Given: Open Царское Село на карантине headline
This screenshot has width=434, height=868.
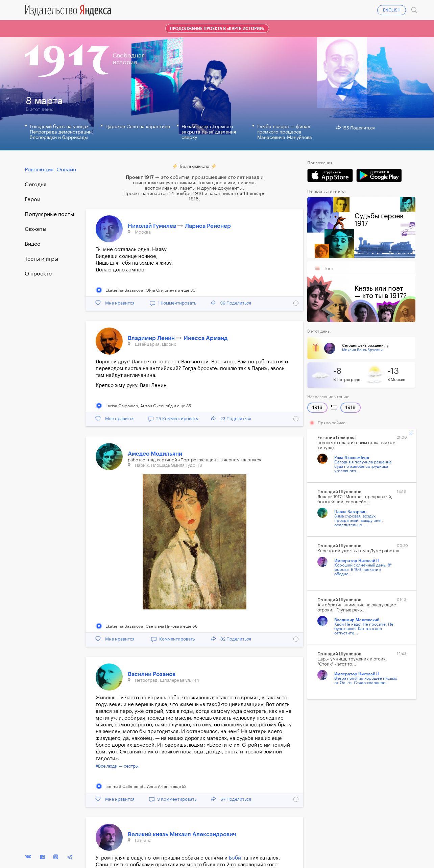Looking at the screenshot, I should [x=138, y=126].
